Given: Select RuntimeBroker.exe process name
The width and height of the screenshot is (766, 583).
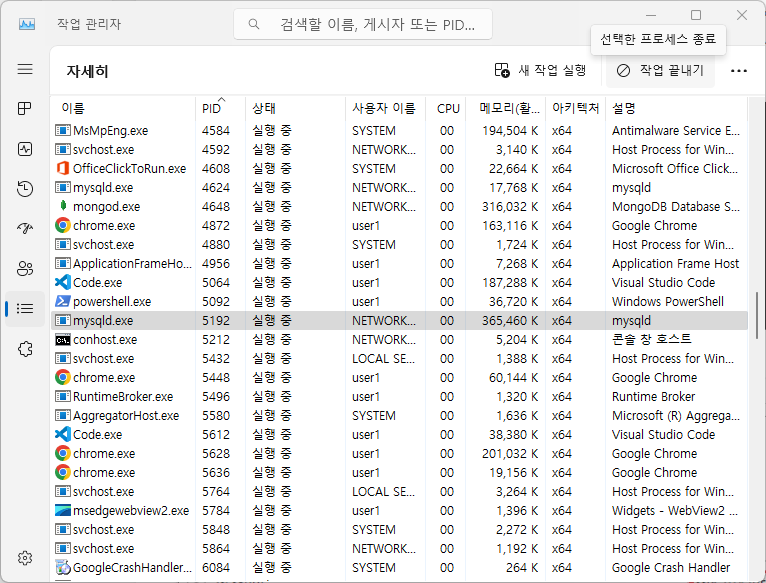Looking at the screenshot, I should point(123,396).
